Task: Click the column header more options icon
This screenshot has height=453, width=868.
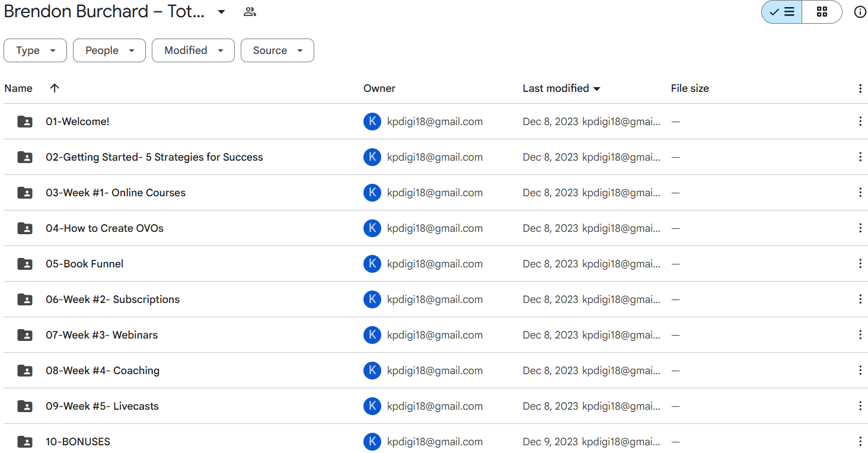Action: click(860, 88)
